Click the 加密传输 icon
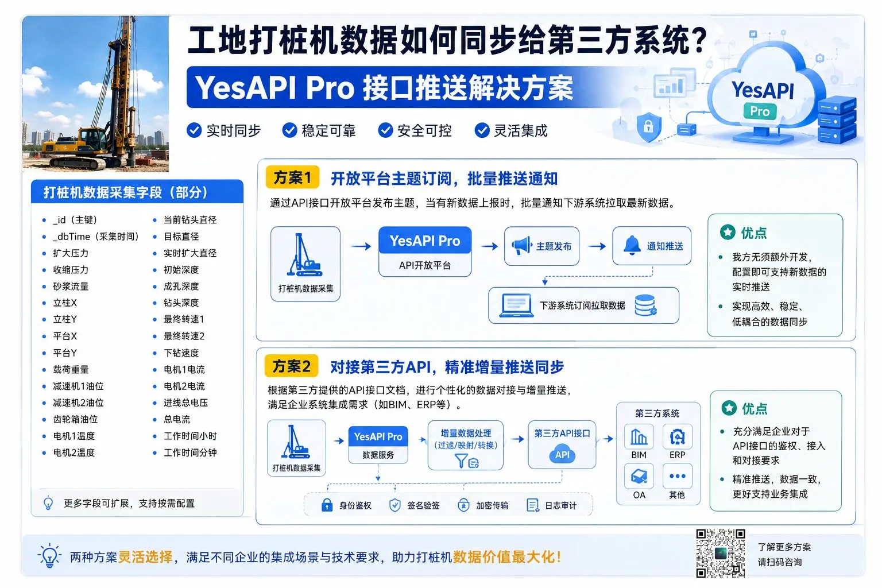 click(463, 505)
